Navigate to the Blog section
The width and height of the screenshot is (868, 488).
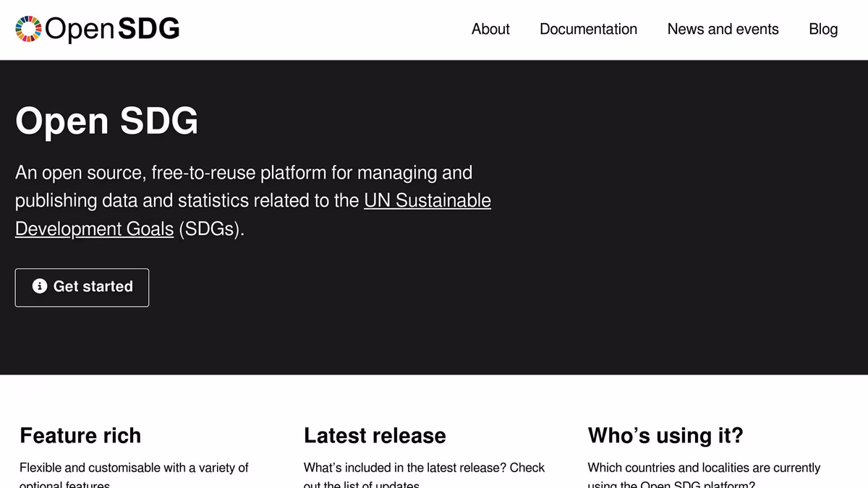point(823,29)
